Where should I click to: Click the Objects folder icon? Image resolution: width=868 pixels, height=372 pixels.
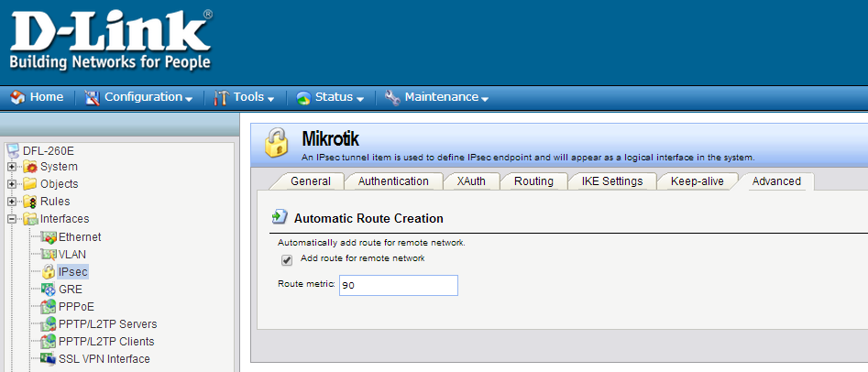(x=30, y=184)
